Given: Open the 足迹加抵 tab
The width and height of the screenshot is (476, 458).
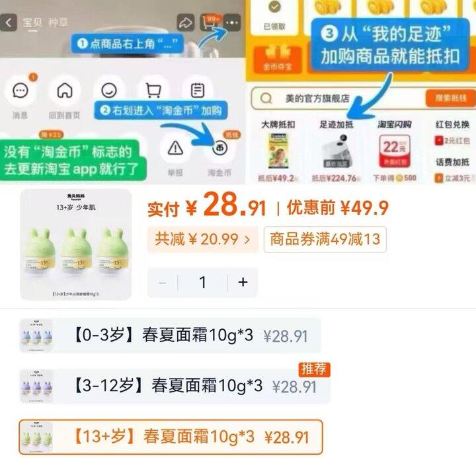Looking at the screenshot, I should coord(337,124).
